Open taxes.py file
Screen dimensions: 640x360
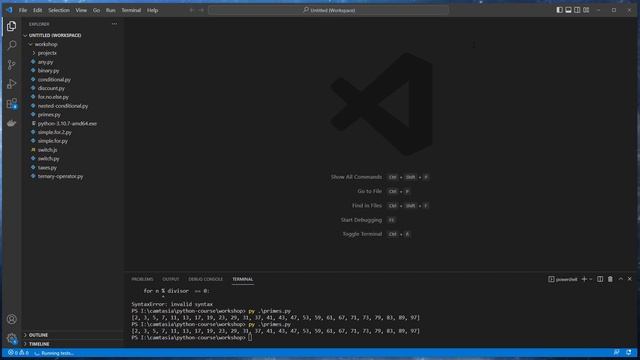tap(47, 168)
